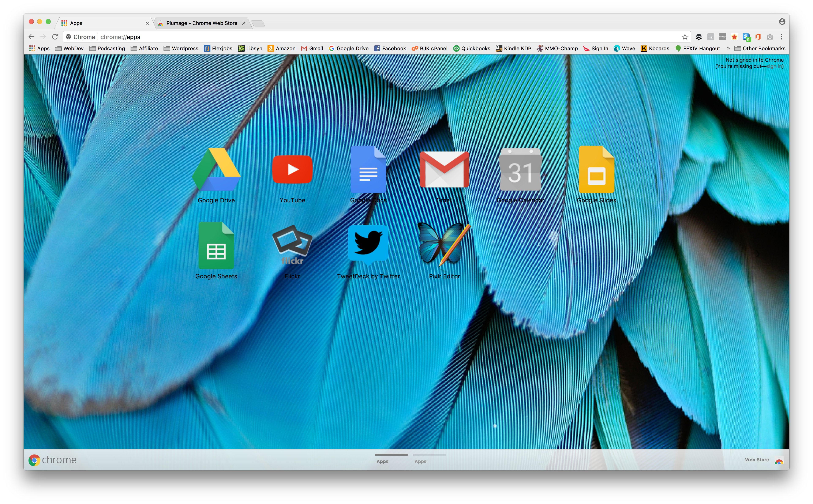
Task: Open the Google Sheets app
Action: click(216, 246)
